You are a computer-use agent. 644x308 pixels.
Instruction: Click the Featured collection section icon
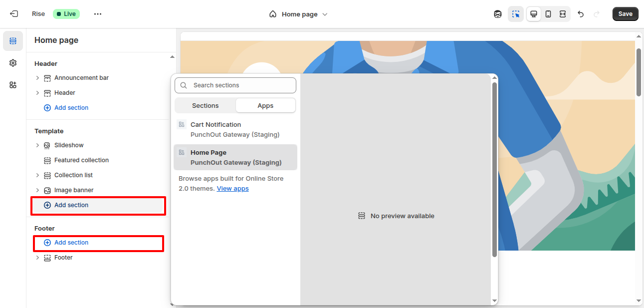click(x=47, y=160)
